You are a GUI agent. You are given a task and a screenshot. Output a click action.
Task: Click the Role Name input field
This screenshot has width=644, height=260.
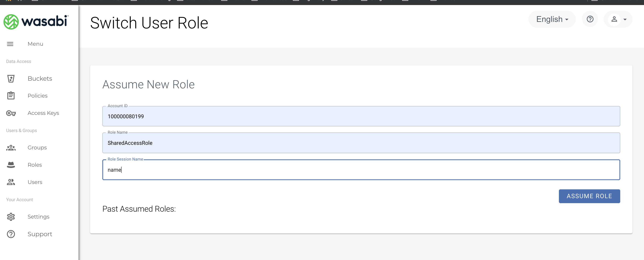[x=361, y=143]
